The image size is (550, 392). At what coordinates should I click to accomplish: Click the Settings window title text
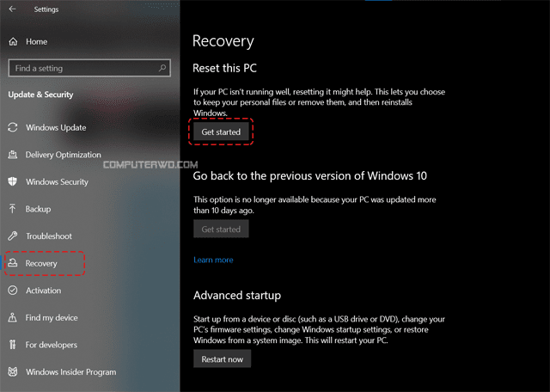click(x=46, y=9)
